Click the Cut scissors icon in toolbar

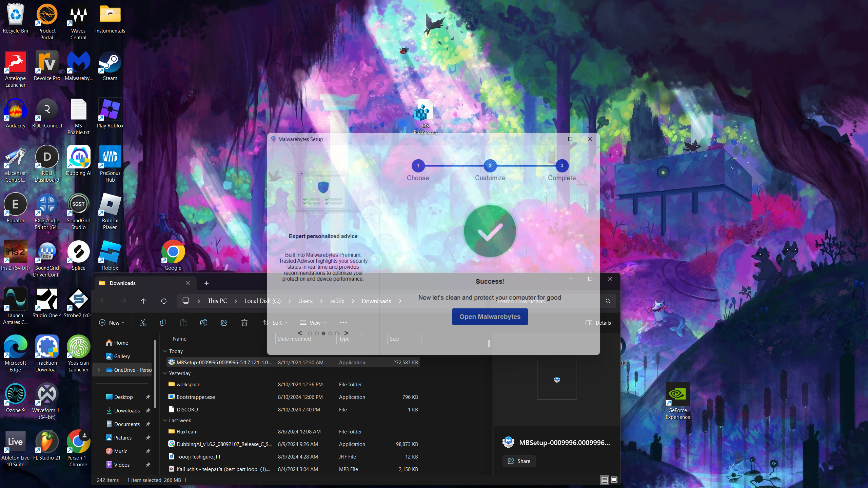142,323
